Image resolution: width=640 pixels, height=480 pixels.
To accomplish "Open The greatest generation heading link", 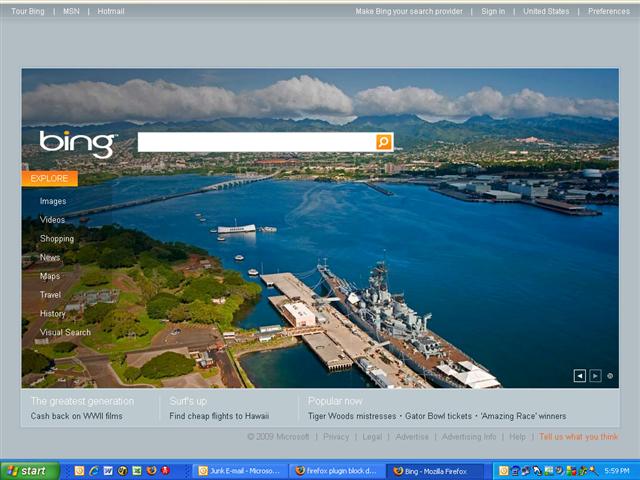I will tap(82, 401).
